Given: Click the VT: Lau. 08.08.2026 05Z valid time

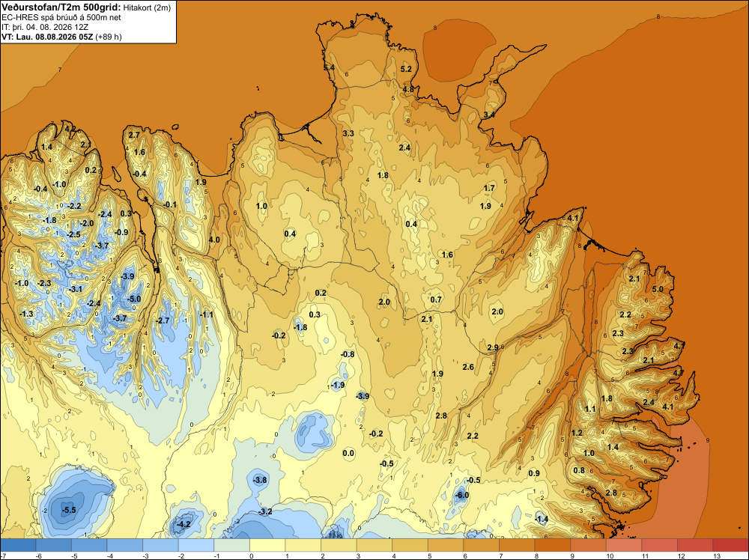Looking at the screenshot, I should pos(47,37).
